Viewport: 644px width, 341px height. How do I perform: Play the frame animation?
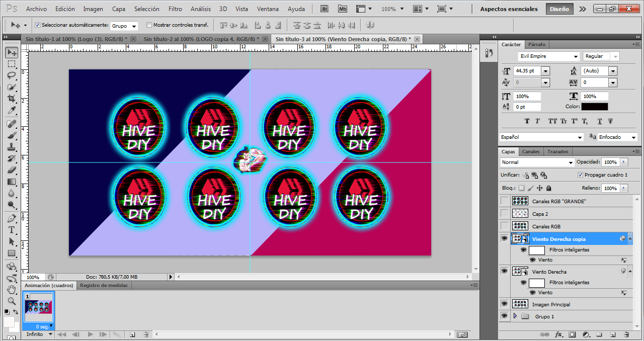click(91, 334)
